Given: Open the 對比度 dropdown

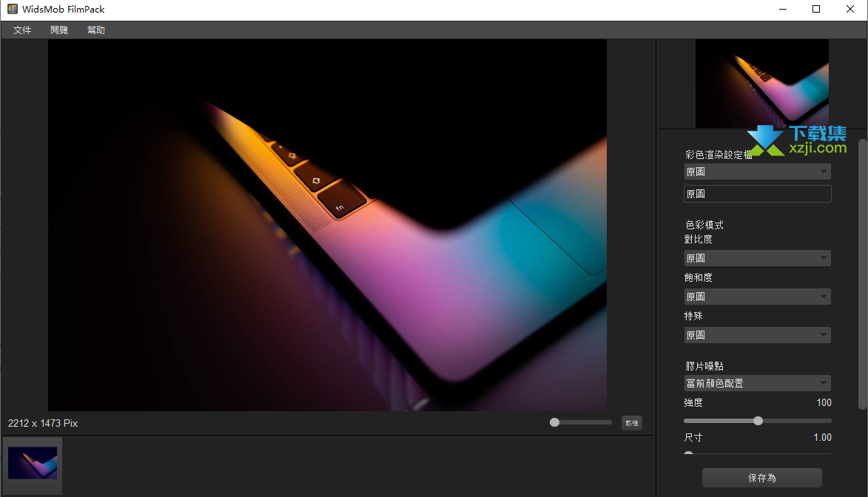Looking at the screenshot, I should [757, 258].
